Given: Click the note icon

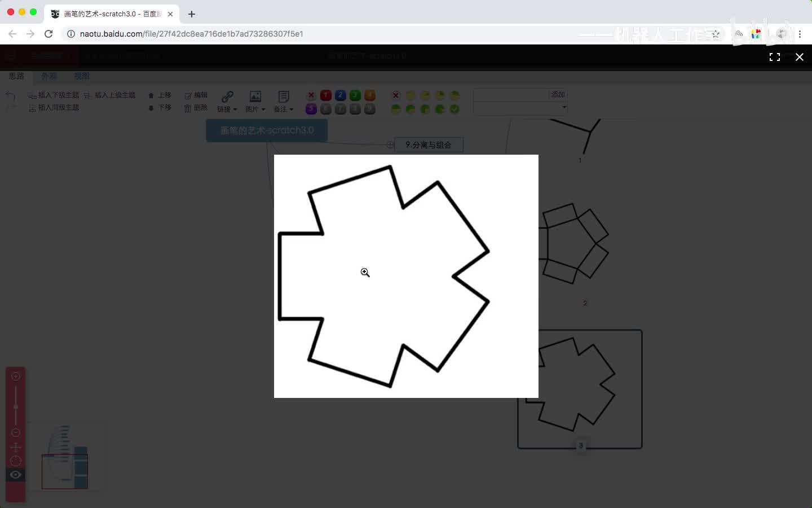Looking at the screenshot, I should (284, 97).
